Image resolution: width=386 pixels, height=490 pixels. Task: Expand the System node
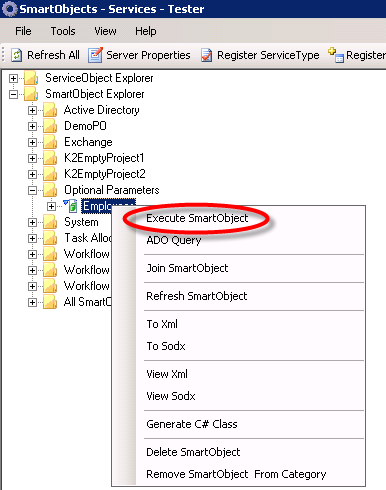32,222
